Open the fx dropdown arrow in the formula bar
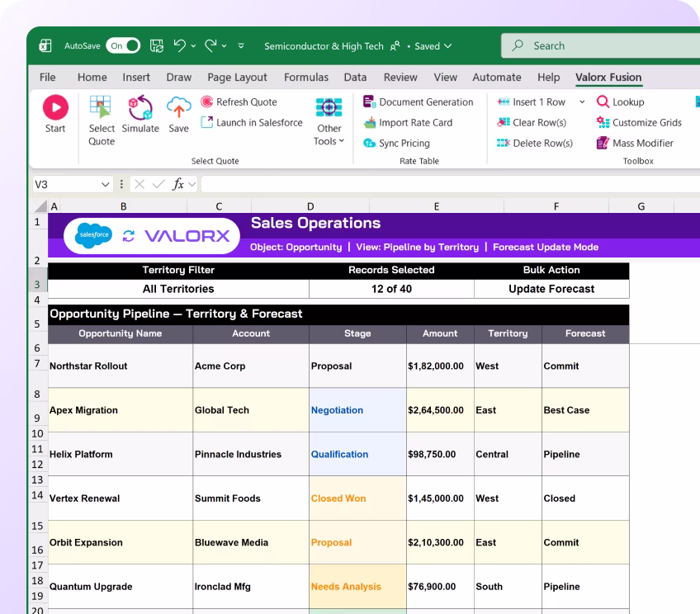Image resolution: width=700 pixels, height=614 pixels. 192,184
